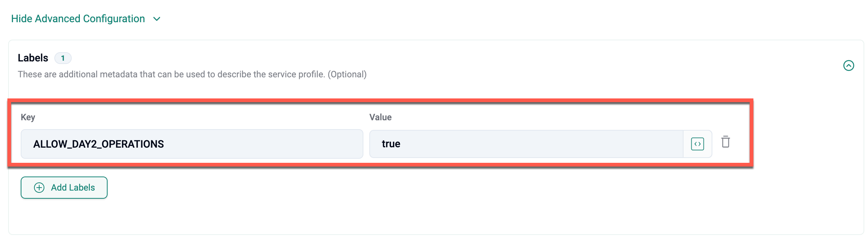Click the Labels count badge showing 1
Screen dimensions: 868x242
click(x=63, y=58)
